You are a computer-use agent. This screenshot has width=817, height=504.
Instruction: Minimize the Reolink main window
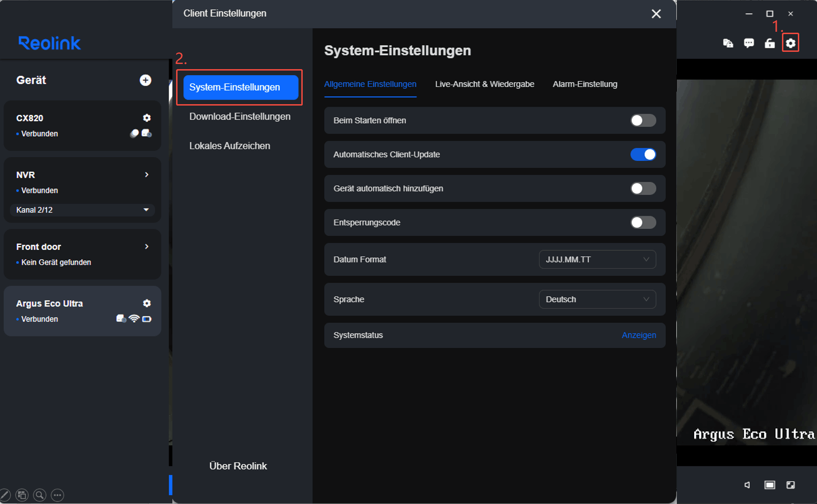coord(749,14)
